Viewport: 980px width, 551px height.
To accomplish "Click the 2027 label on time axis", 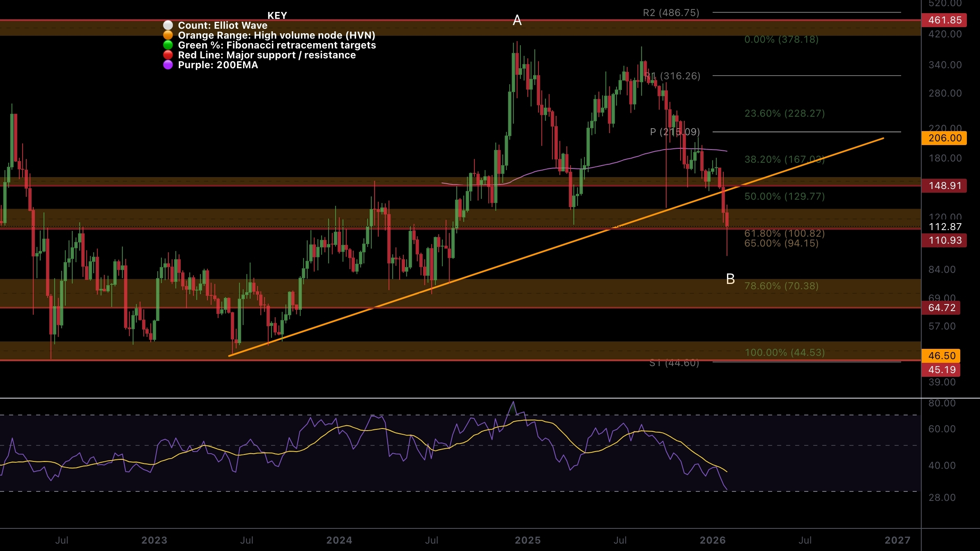I will coord(897,540).
